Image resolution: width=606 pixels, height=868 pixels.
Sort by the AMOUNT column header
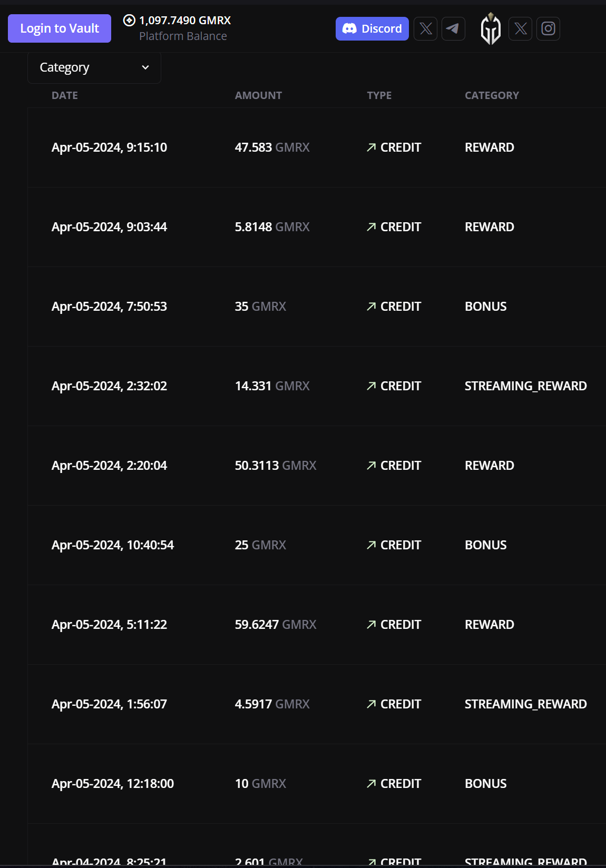tap(258, 95)
